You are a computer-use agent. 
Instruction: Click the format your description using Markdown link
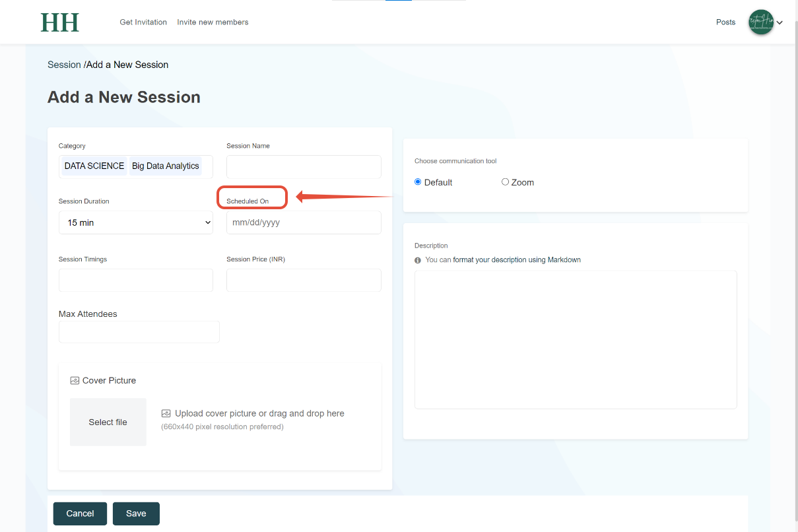tap(517, 260)
